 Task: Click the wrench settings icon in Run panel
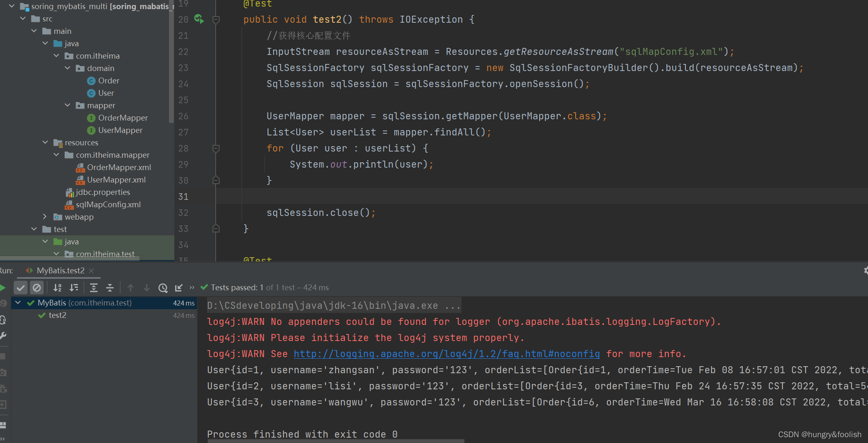point(3,336)
